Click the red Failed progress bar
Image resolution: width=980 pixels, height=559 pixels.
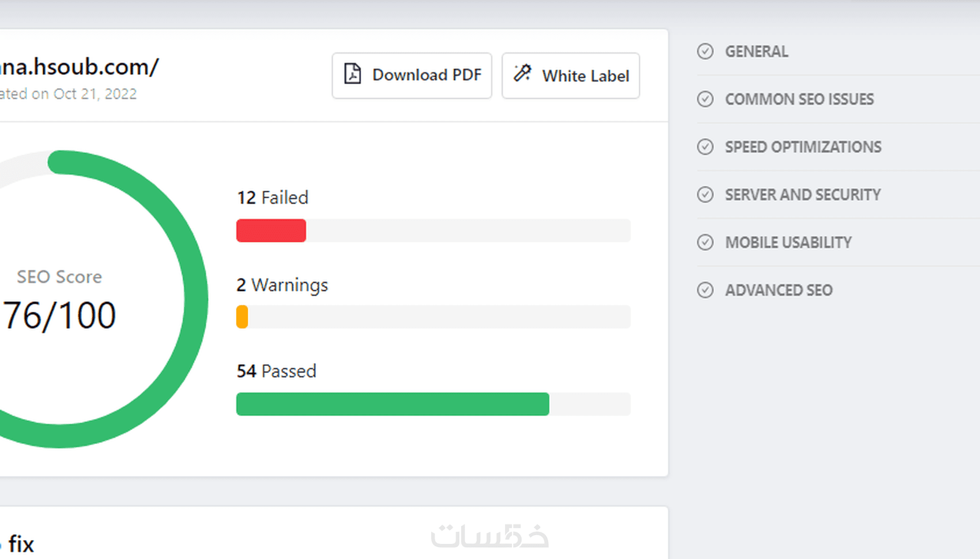click(271, 231)
